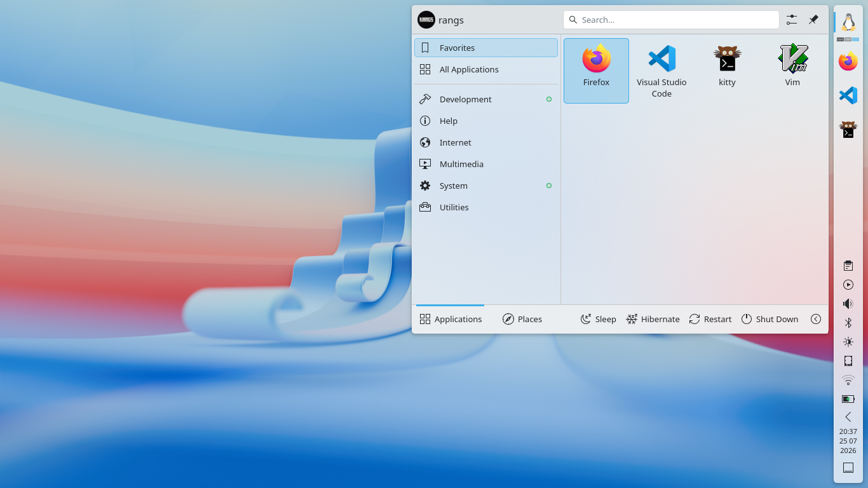Open the brightness tray icon
The image size is (868, 488).
pyautogui.click(x=848, y=342)
